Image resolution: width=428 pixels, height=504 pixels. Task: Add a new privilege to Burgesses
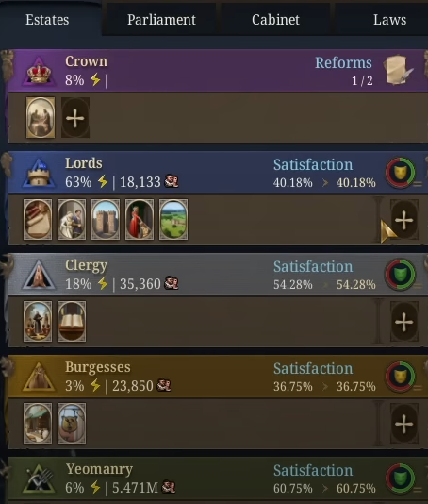pyautogui.click(x=403, y=424)
